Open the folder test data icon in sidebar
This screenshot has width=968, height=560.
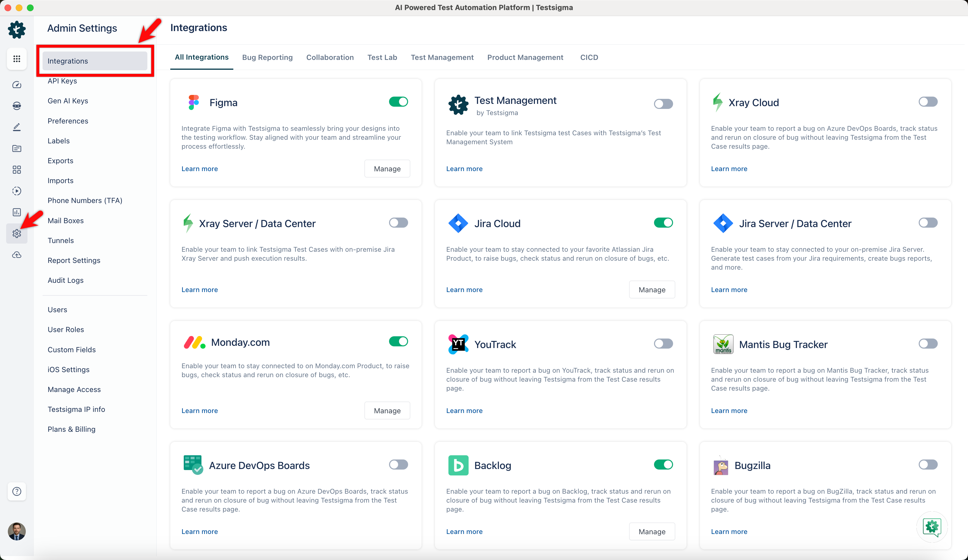[x=17, y=149]
